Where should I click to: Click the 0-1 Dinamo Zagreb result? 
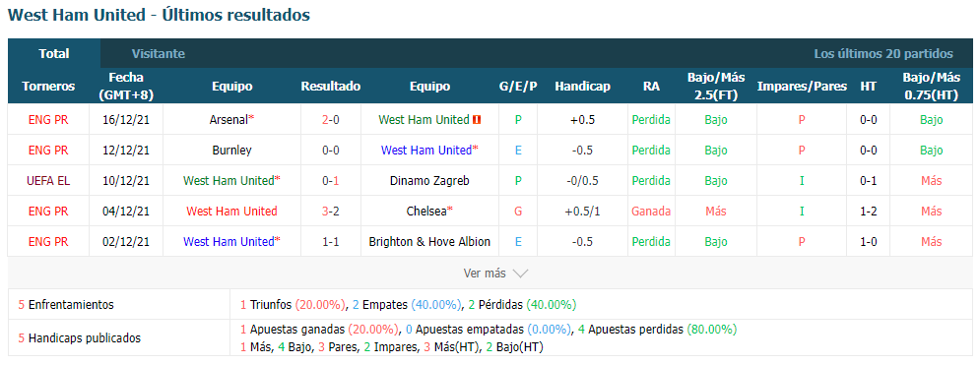coord(331,181)
